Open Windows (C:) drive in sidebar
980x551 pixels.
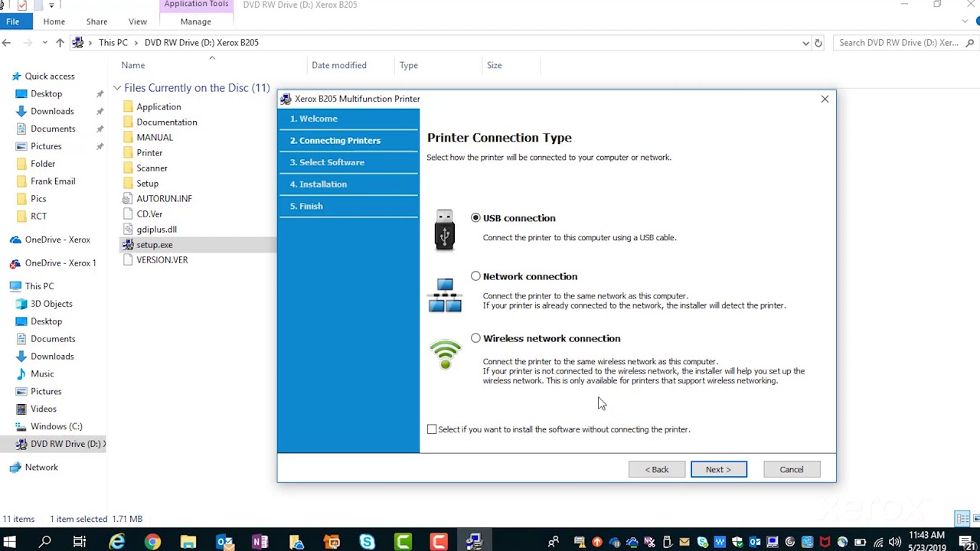[56, 426]
